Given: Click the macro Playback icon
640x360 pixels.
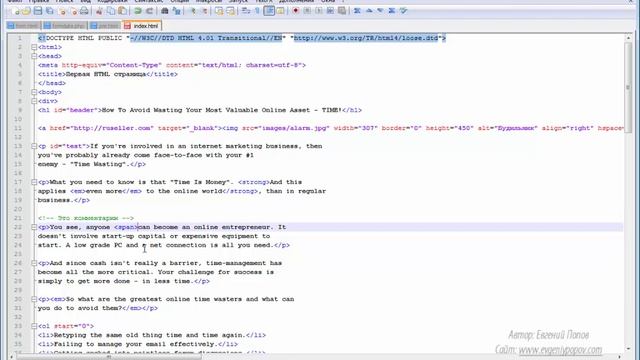Looking at the screenshot, I should pyautogui.click(x=319, y=11).
